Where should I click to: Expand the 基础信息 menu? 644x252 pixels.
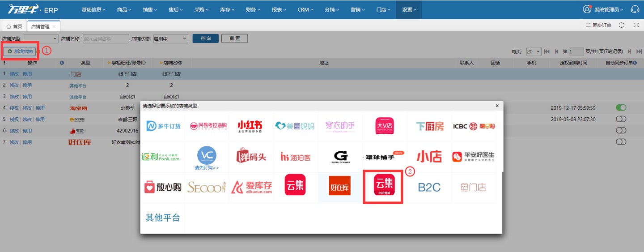[x=93, y=9]
